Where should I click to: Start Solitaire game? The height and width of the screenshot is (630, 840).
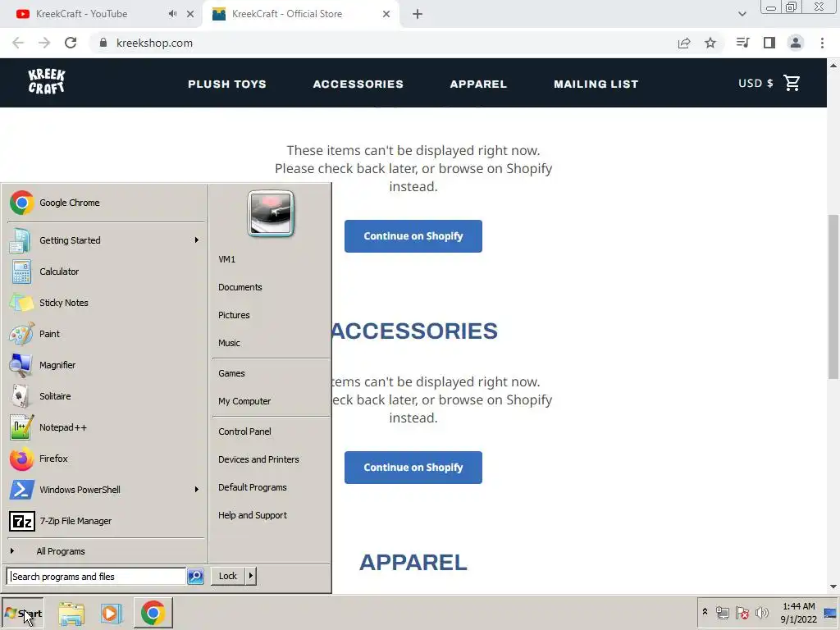105,396
